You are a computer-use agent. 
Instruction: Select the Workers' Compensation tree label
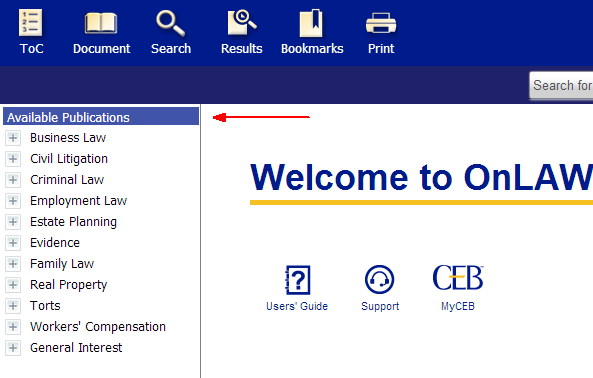click(98, 327)
